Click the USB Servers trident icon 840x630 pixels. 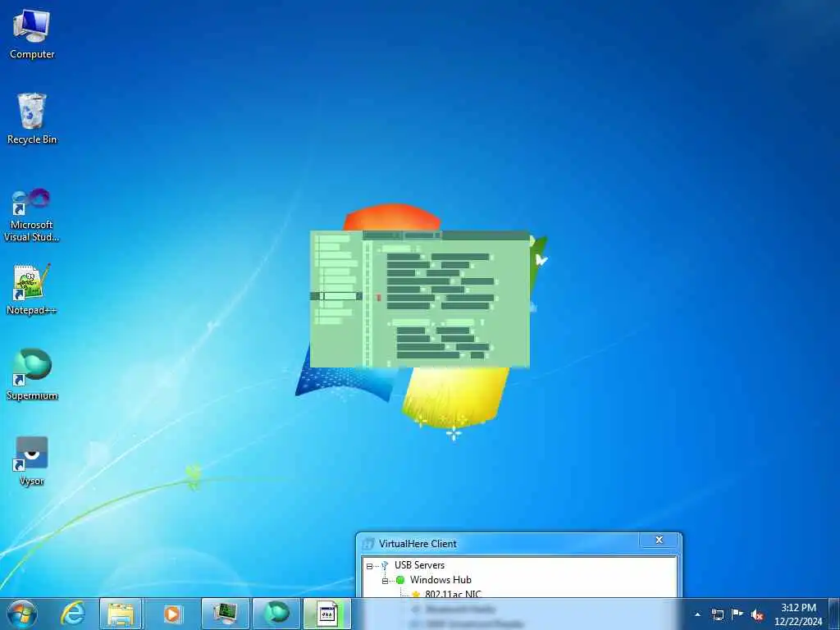[x=384, y=564]
